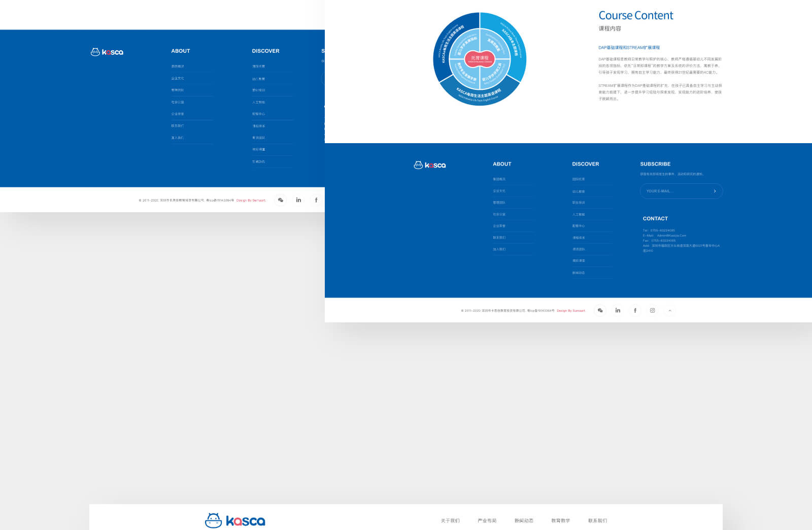Open 教育教学 in the header navigation
812x530 pixels.
(560, 521)
